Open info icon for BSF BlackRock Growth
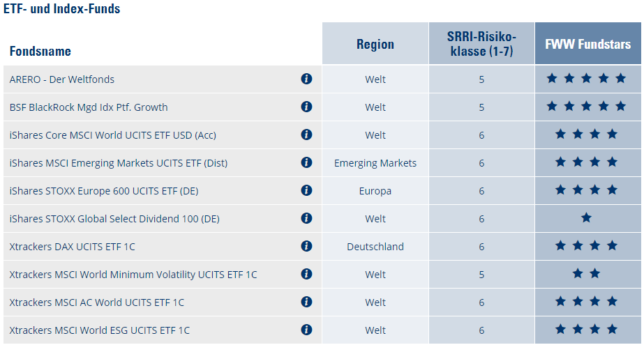Image resolution: width=644 pixels, height=345 pixels. tap(306, 107)
